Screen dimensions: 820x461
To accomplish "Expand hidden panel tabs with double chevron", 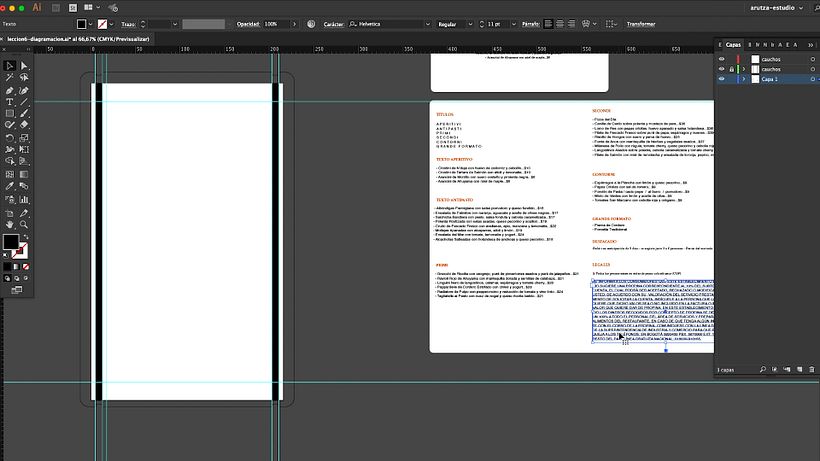I will tap(811, 45).
